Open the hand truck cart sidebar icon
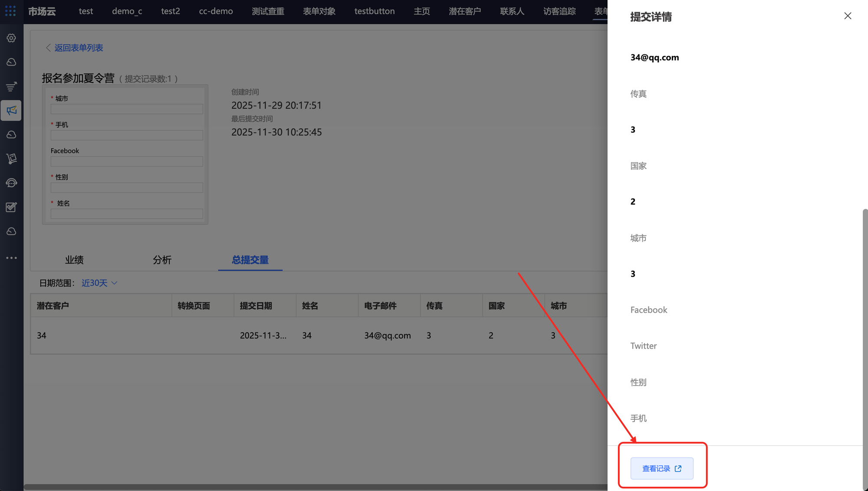868x491 pixels. (x=12, y=159)
